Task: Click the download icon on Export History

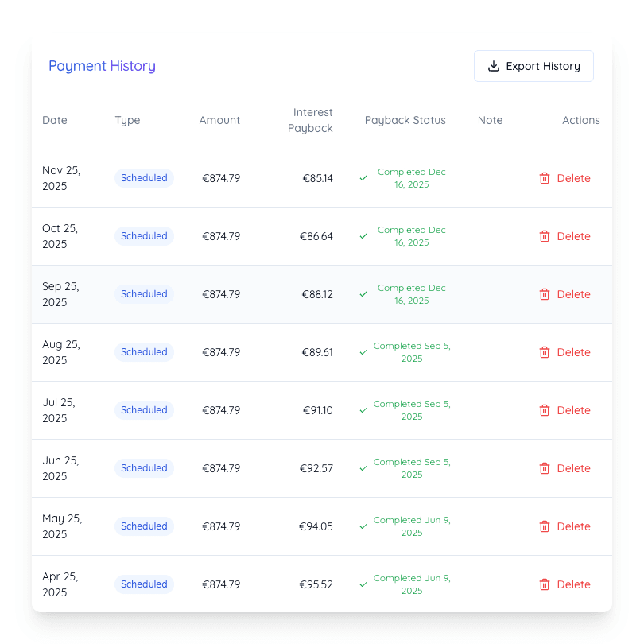Action: [495, 65]
